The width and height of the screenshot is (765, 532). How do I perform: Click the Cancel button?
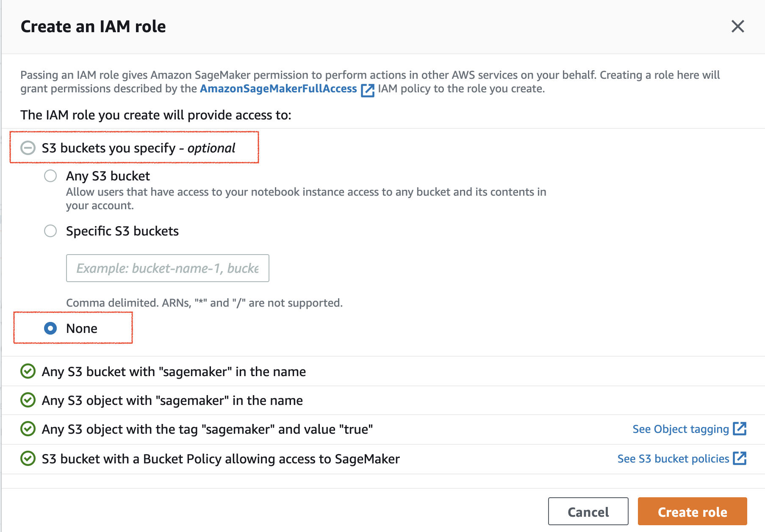[x=588, y=512]
